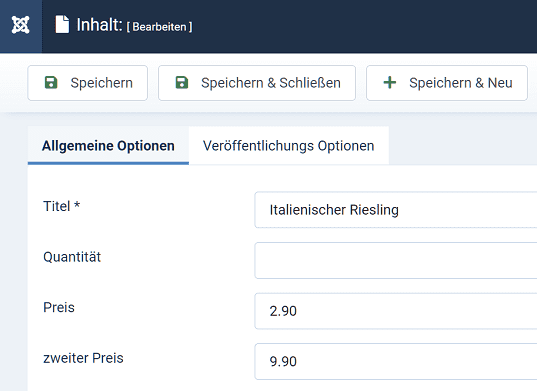Click the [Bearbeiten] text in header
Image resolution: width=537 pixels, height=391 pixels.
tap(160, 27)
